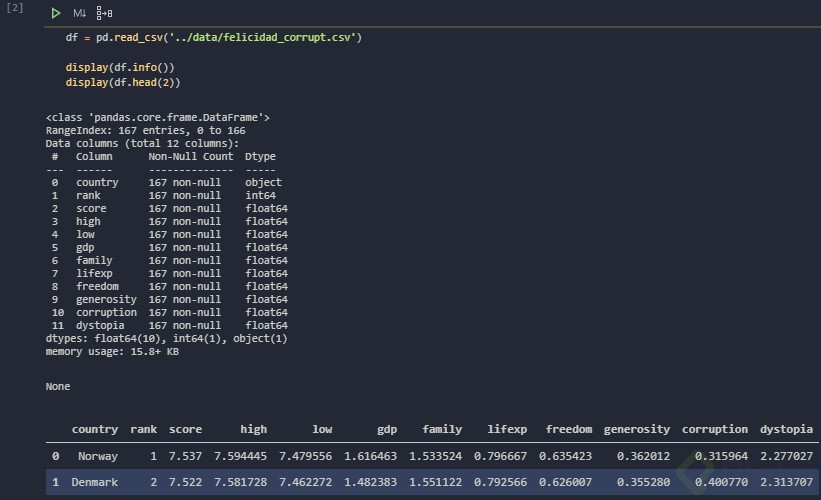Viewport: 821px width, 500px height.
Task: Click the family column header
Action: 442,429
